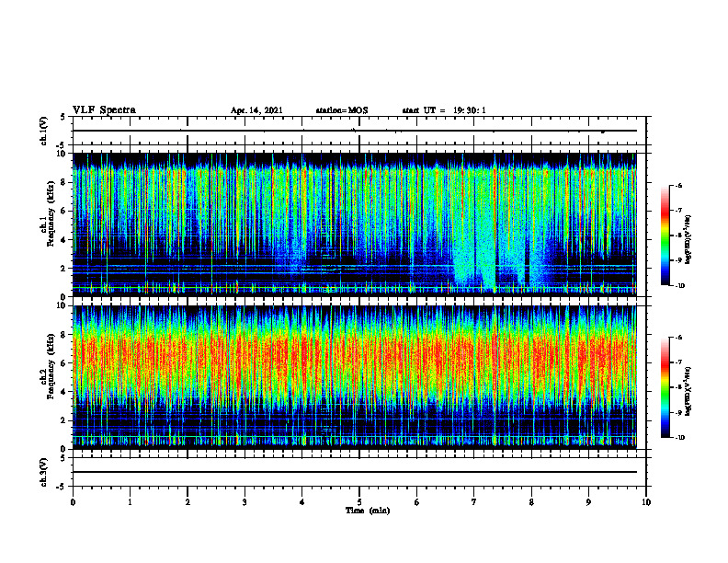This screenshot has width=728, height=563.
Task: Click the "Time (min)" axis title
Action: (368, 511)
